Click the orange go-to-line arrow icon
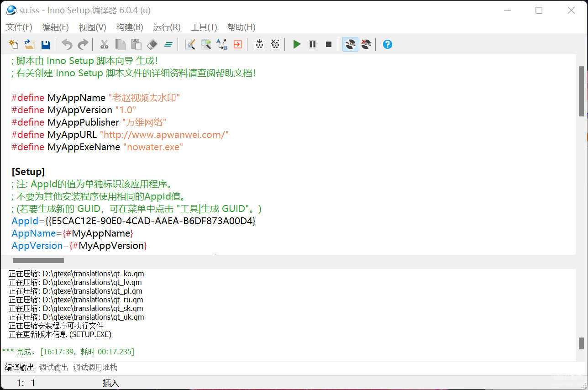This screenshot has height=390, width=588. (237, 44)
